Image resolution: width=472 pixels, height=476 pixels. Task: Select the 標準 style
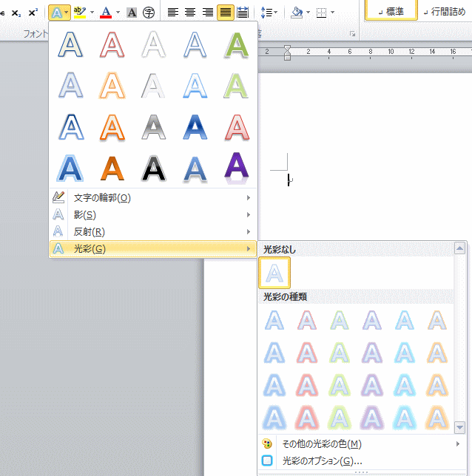point(391,10)
